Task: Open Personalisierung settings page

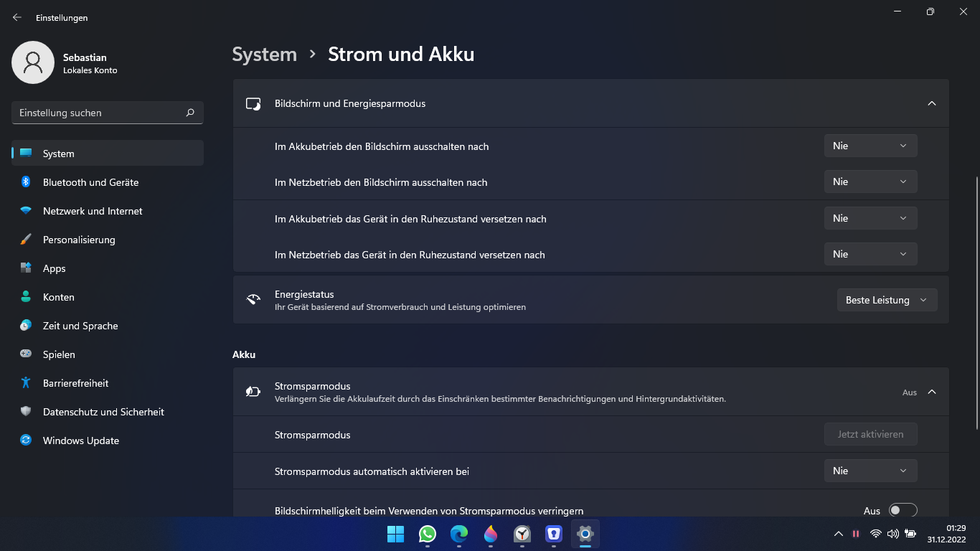Action: (108, 240)
